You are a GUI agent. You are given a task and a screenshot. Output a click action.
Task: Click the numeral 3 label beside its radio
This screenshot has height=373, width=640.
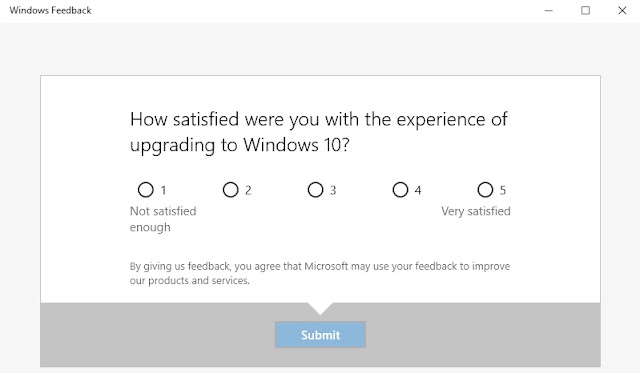point(333,190)
